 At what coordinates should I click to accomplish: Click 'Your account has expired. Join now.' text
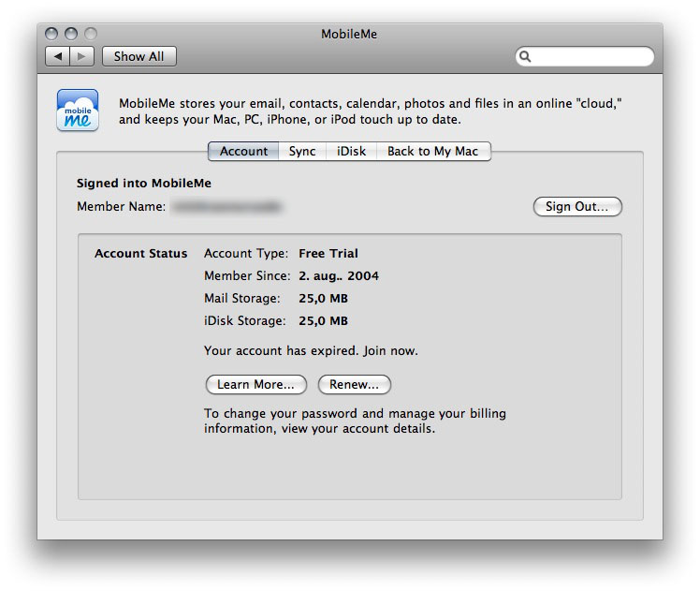(311, 350)
